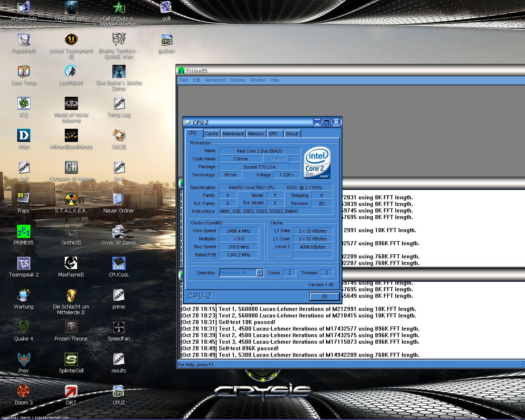Screen dimensions: 525x420
Task: Select the DiRT game icon
Action: pyautogui.click(x=71, y=391)
